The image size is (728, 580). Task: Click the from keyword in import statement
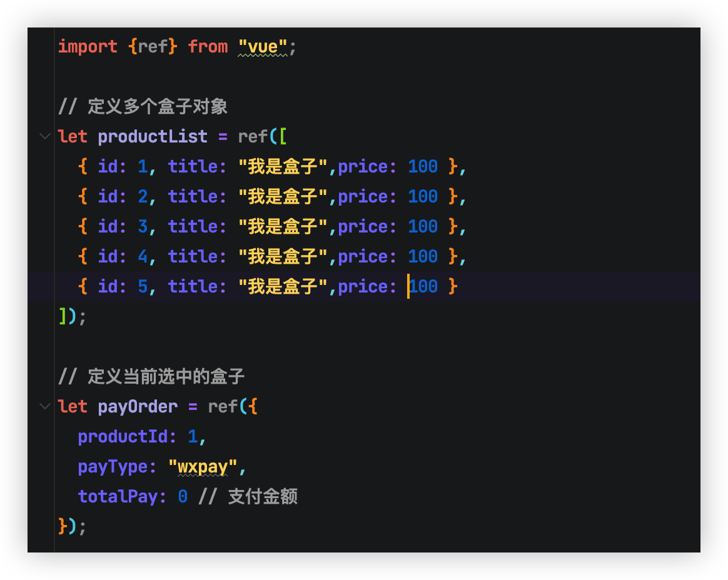208,47
